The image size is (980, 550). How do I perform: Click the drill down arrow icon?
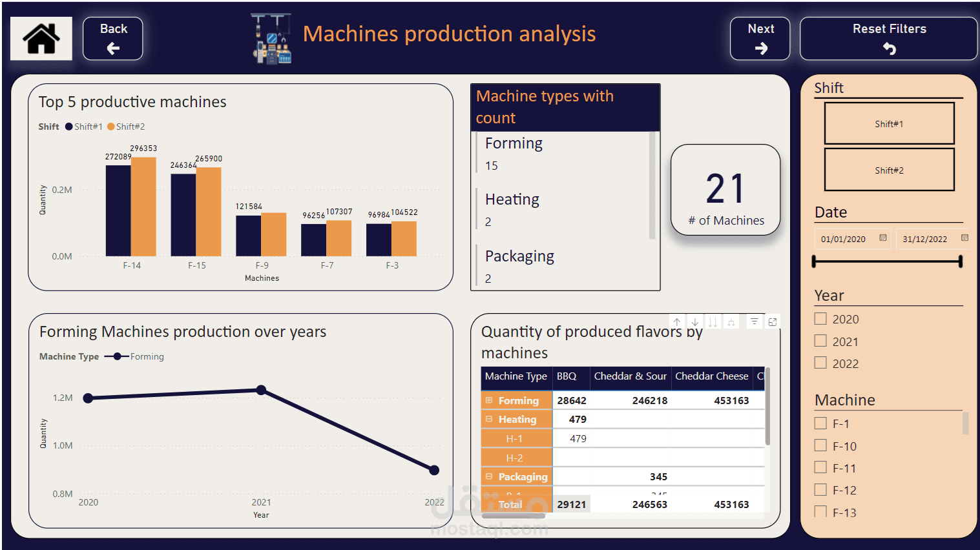[694, 321]
